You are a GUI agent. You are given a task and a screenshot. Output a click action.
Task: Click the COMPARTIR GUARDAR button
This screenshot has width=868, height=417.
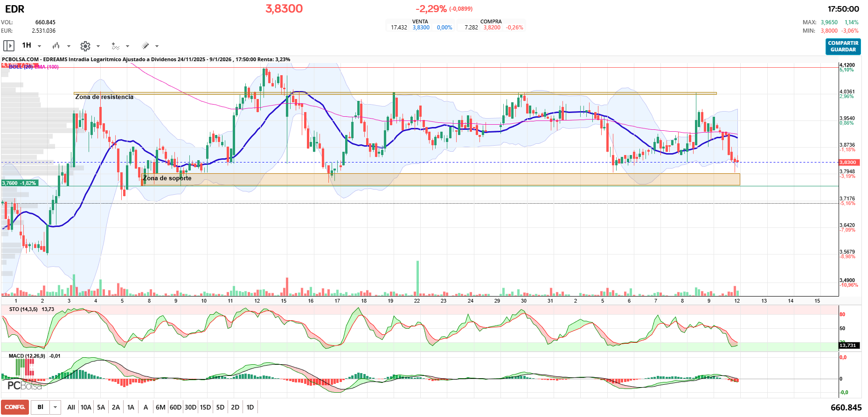843,46
